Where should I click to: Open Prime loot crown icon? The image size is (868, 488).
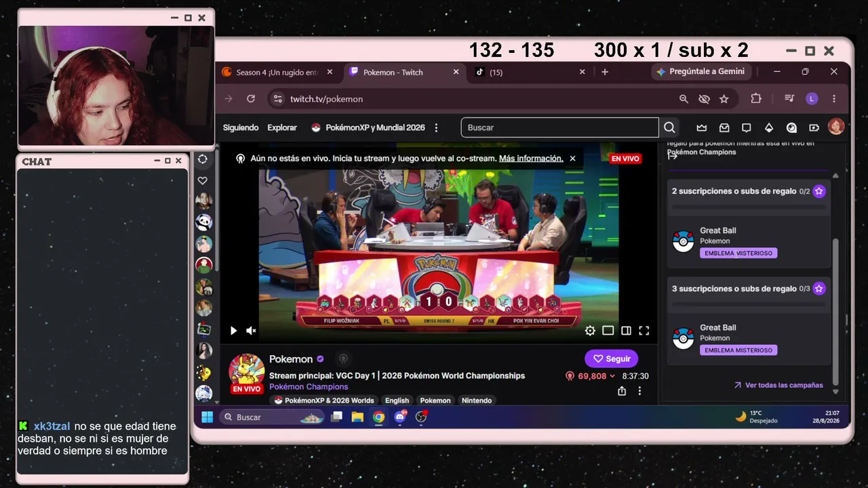(702, 127)
